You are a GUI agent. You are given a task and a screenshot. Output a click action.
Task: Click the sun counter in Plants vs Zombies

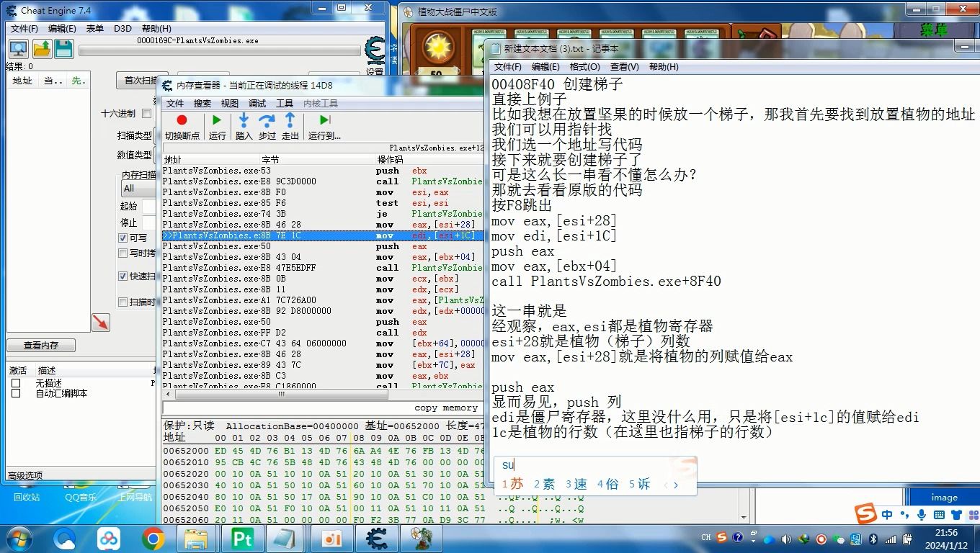437,54
